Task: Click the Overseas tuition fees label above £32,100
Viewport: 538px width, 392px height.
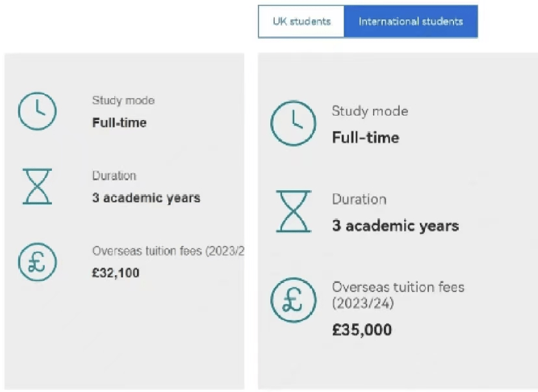Action: coord(168,251)
